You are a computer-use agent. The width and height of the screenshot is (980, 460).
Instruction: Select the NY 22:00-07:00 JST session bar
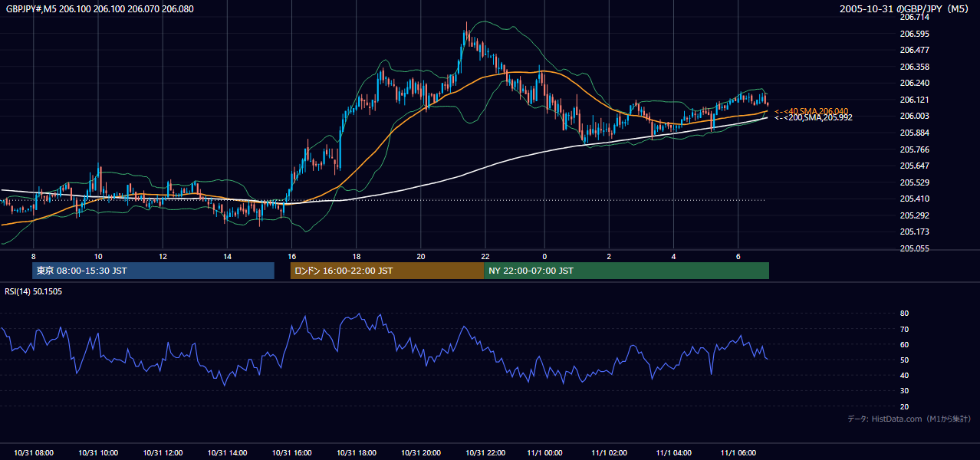click(626, 271)
